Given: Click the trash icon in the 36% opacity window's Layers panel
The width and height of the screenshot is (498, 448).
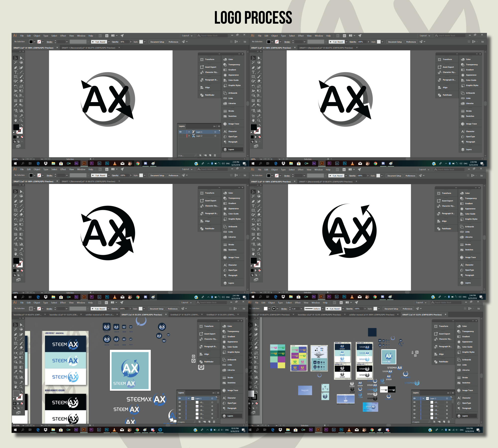Looking at the screenshot, I should click(x=215, y=155).
